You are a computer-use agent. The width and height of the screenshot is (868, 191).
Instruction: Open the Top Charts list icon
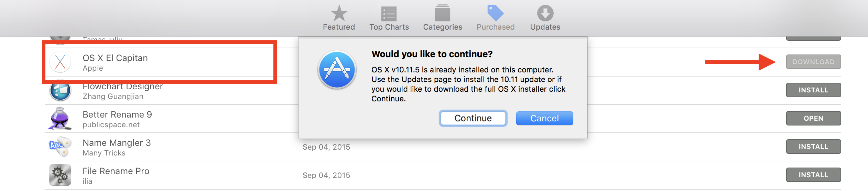point(389,14)
